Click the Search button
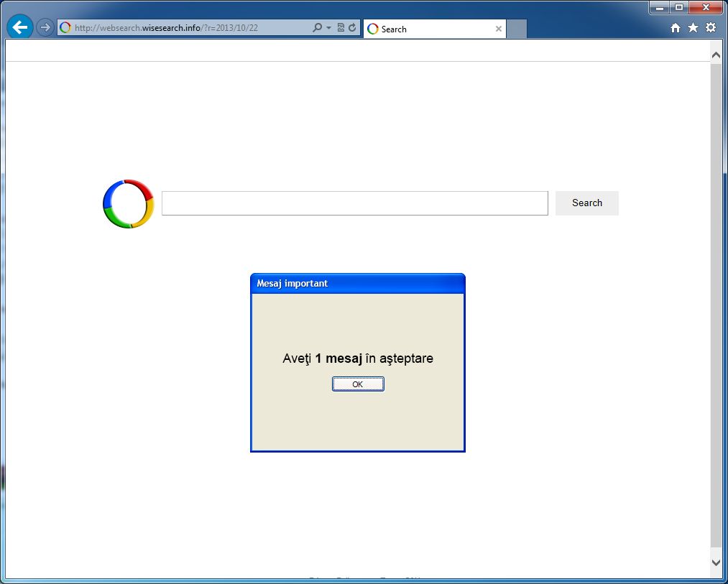 point(587,203)
